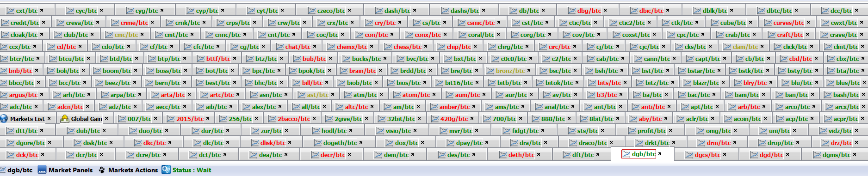The width and height of the screenshot is (868, 176).
Task: Click the Global Gain tab icon
Action: click(65, 119)
